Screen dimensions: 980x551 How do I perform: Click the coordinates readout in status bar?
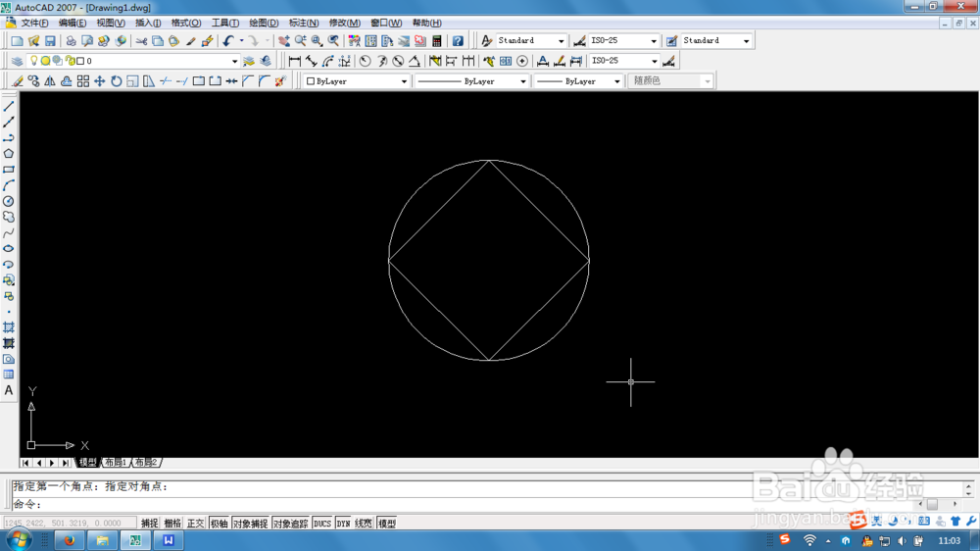[69, 524]
